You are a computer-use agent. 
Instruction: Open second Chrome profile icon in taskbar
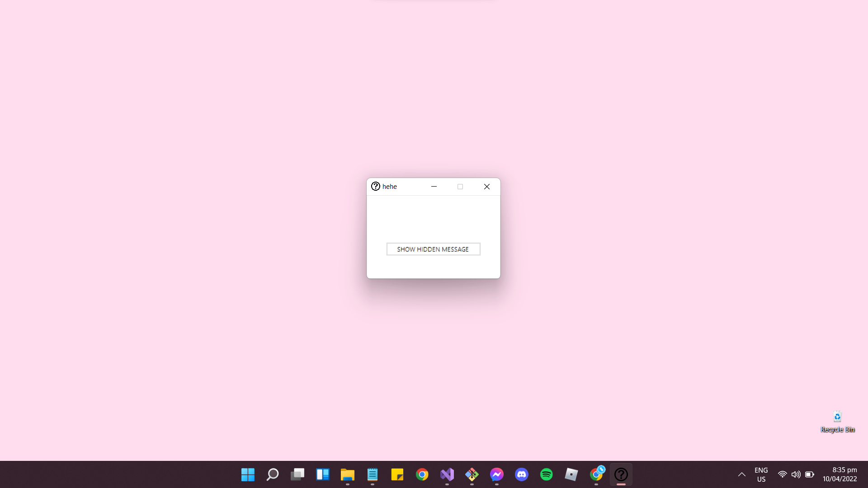[x=596, y=474]
